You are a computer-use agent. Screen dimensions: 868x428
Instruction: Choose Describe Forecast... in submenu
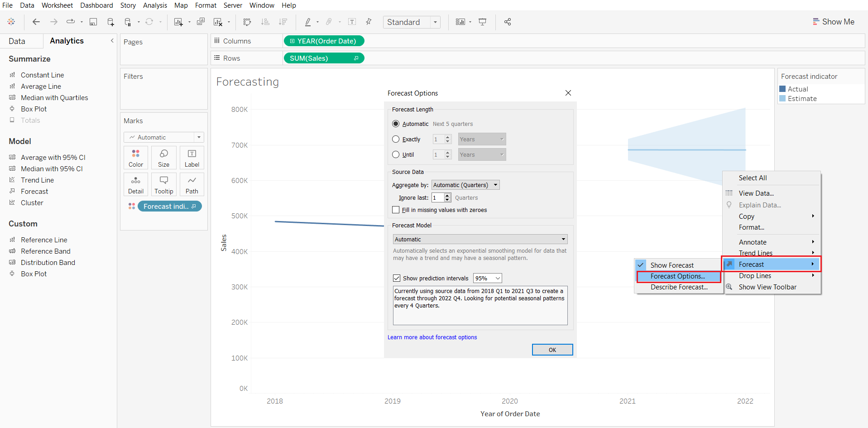(679, 287)
